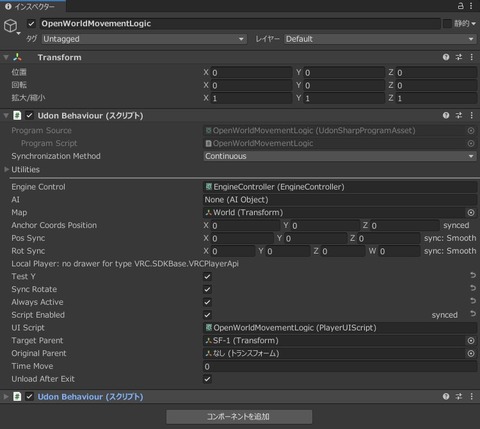Click the "Synchronization Method" label
The width and height of the screenshot is (480, 429).
(x=56, y=156)
